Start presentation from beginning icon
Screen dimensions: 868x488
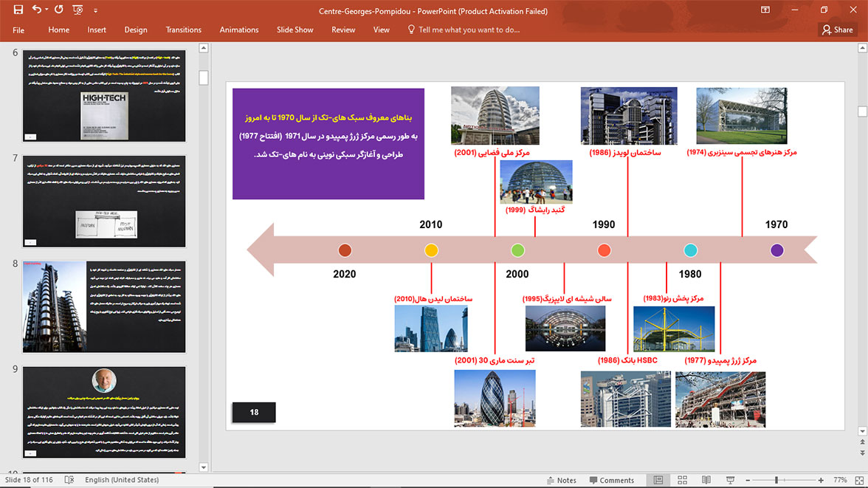click(x=77, y=10)
